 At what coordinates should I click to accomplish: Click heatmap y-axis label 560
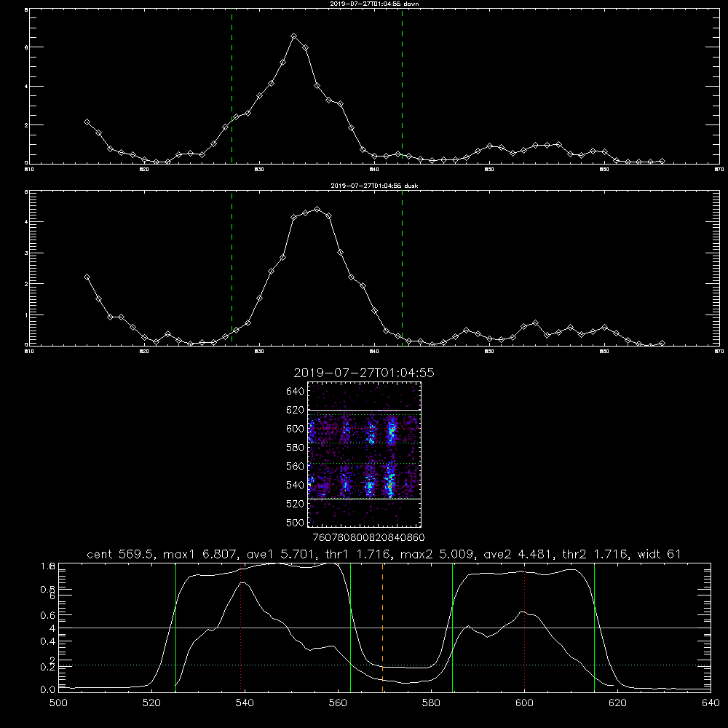pyautogui.click(x=295, y=466)
